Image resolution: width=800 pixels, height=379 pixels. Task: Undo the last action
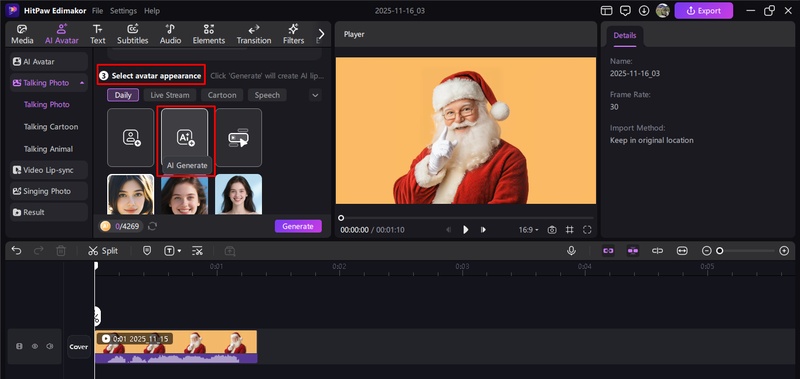(16, 250)
